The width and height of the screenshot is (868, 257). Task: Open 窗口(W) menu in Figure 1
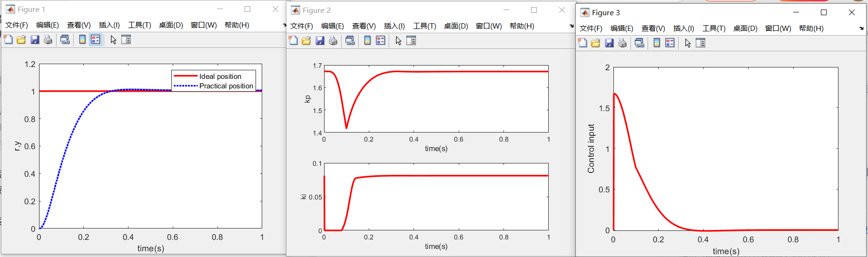coord(204,25)
